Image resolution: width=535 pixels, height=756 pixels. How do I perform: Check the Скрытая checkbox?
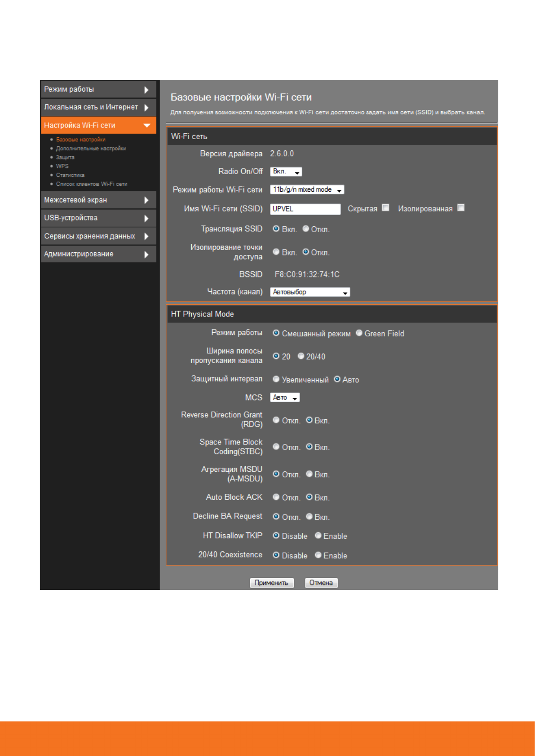point(385,208)
